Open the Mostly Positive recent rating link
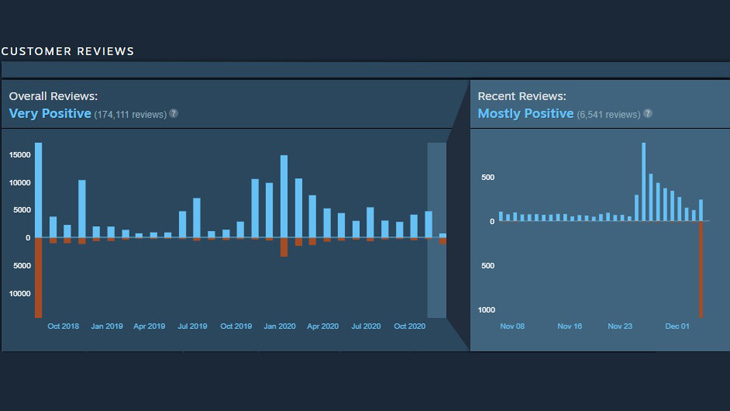Viewport: 730px width, 411px height. point(526,114)
